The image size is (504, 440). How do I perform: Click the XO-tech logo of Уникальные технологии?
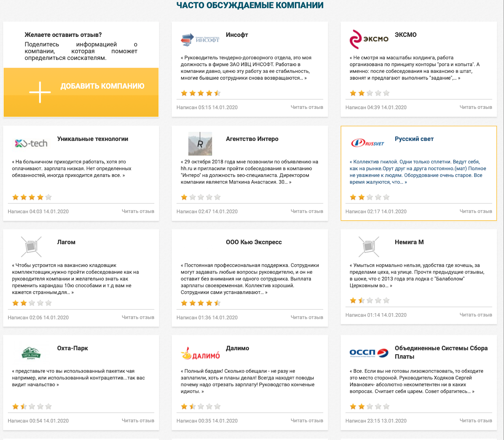click(31, 144)
